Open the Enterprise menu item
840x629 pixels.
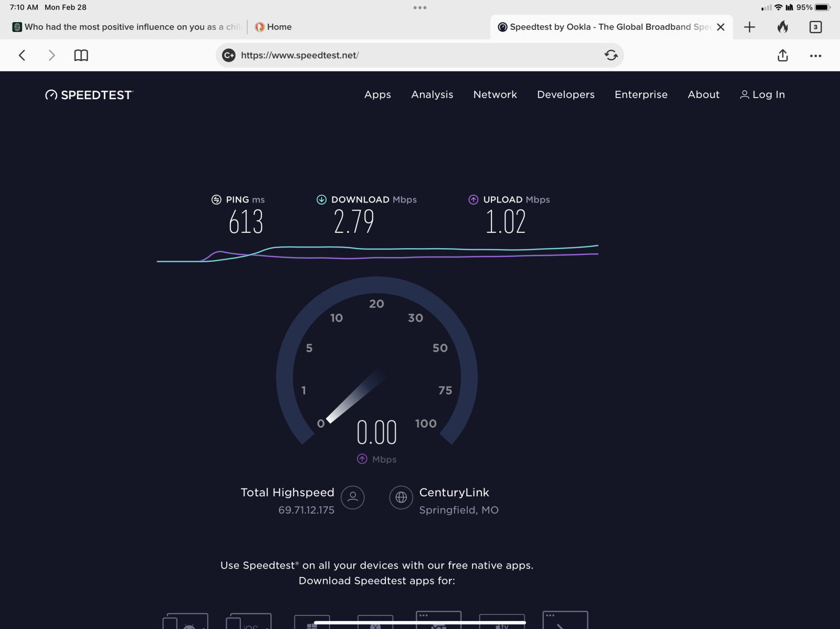pyautogui.click(x=641, y=94)
